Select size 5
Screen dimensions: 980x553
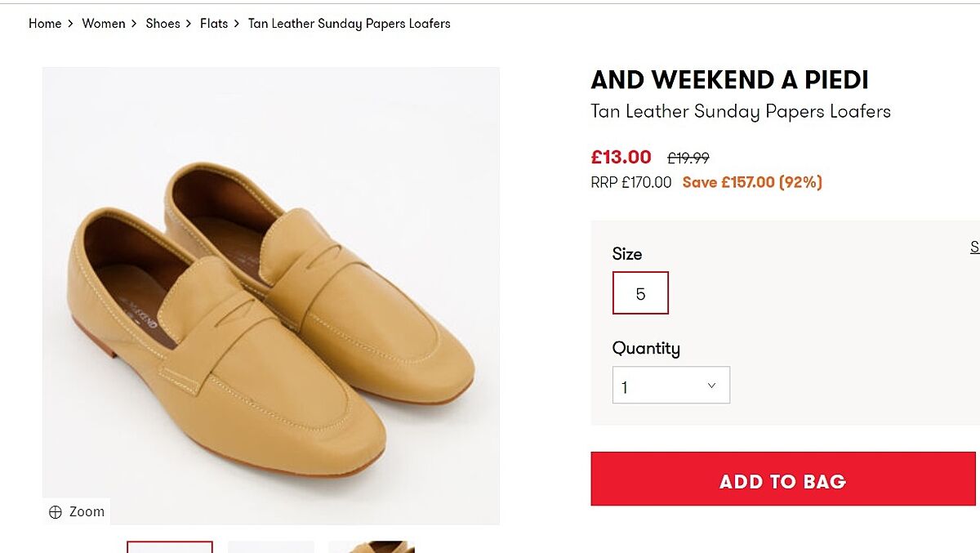coord(640,293)
